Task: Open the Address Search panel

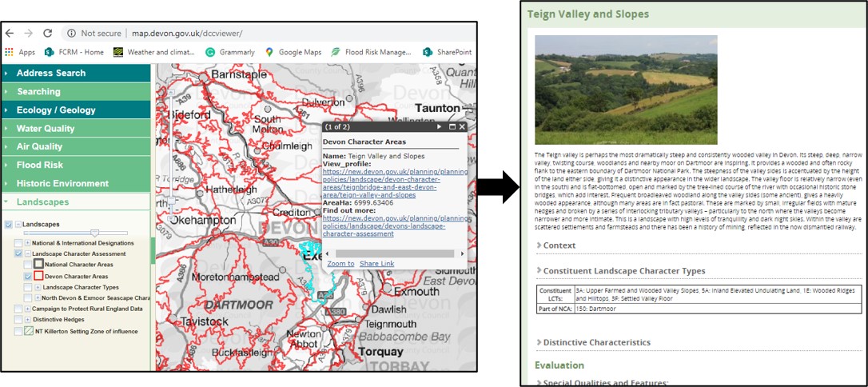Action: click(x=75, y=73)
